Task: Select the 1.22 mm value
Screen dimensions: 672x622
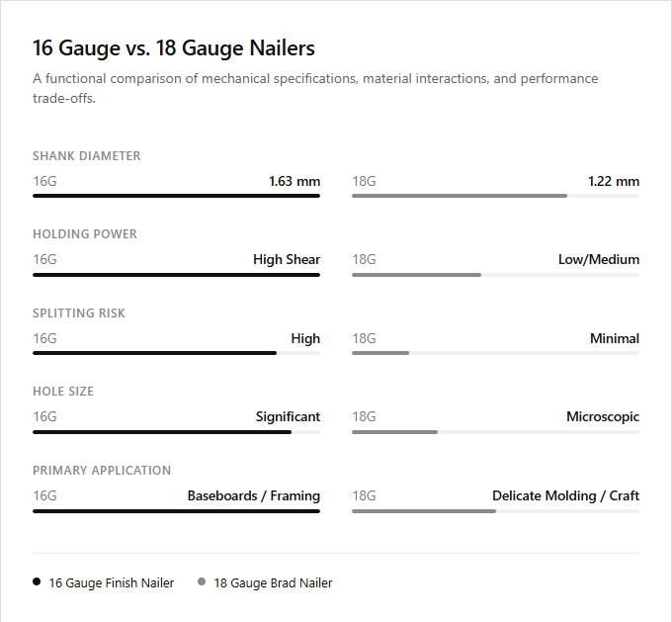Action: click(614, 181)
